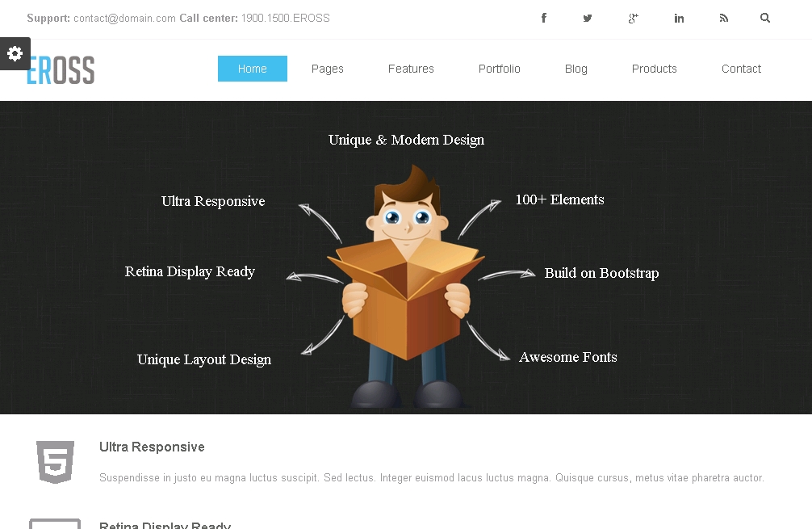This screenshot has height=529, width=812.
Task: Expand the Portfolio menu
Action: (499, 69)
